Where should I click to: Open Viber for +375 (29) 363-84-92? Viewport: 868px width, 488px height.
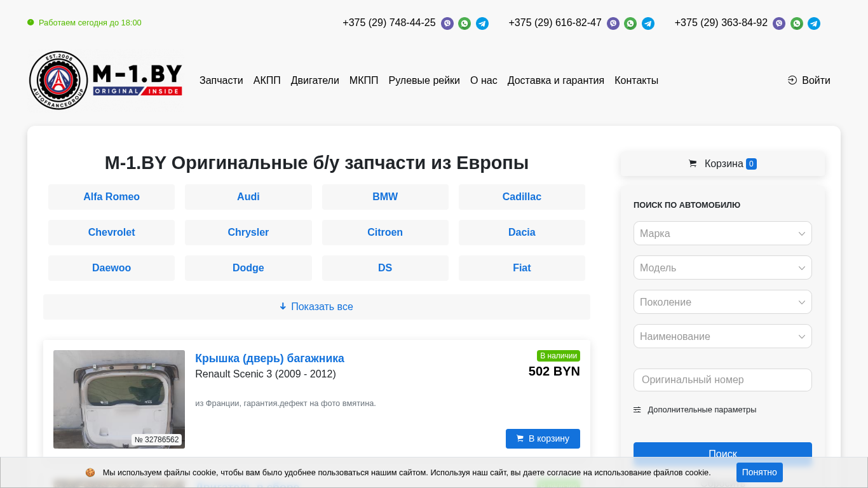(x=779, y=24)
